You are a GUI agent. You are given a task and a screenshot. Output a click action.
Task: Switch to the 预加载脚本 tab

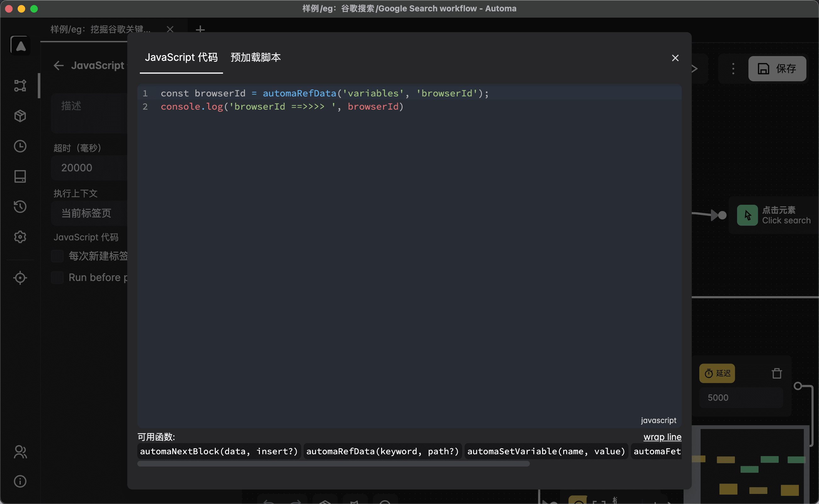click(256, 57)
